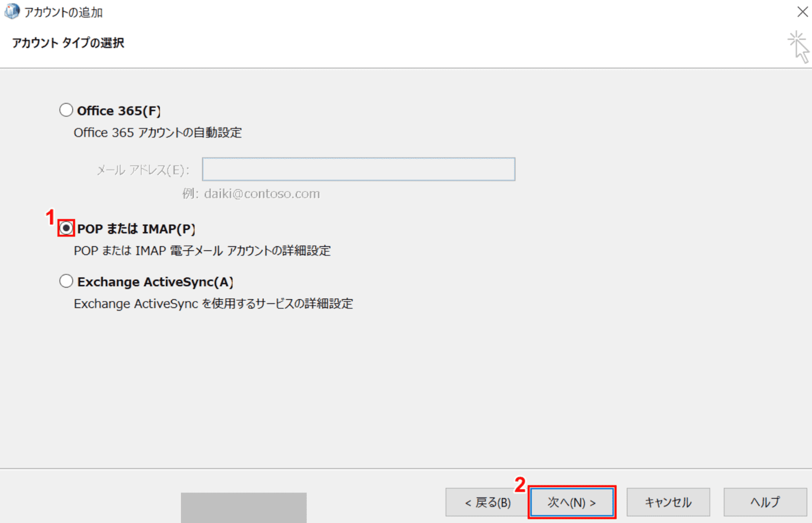Viewport: 812px width, 523px height.
Task: Choose the Exchange ActiveSync radio option
Action: (66, 281)
